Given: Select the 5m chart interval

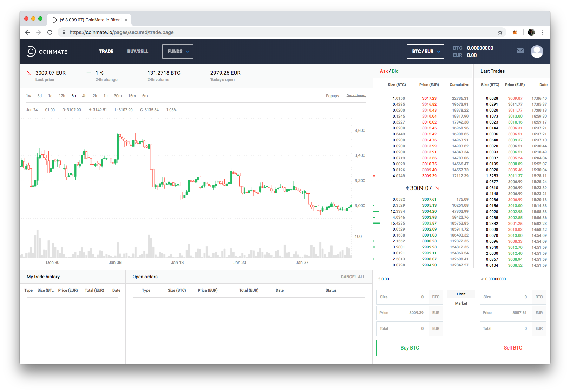Looking at the screenshot, I should pyautogui.click(x=145, y=96).
